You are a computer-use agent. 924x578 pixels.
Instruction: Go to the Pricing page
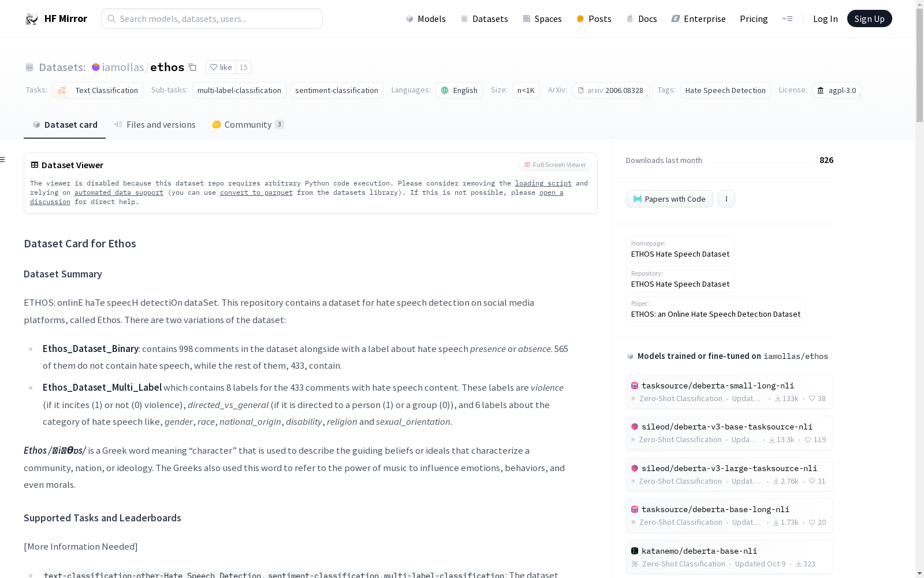(754, 19)
